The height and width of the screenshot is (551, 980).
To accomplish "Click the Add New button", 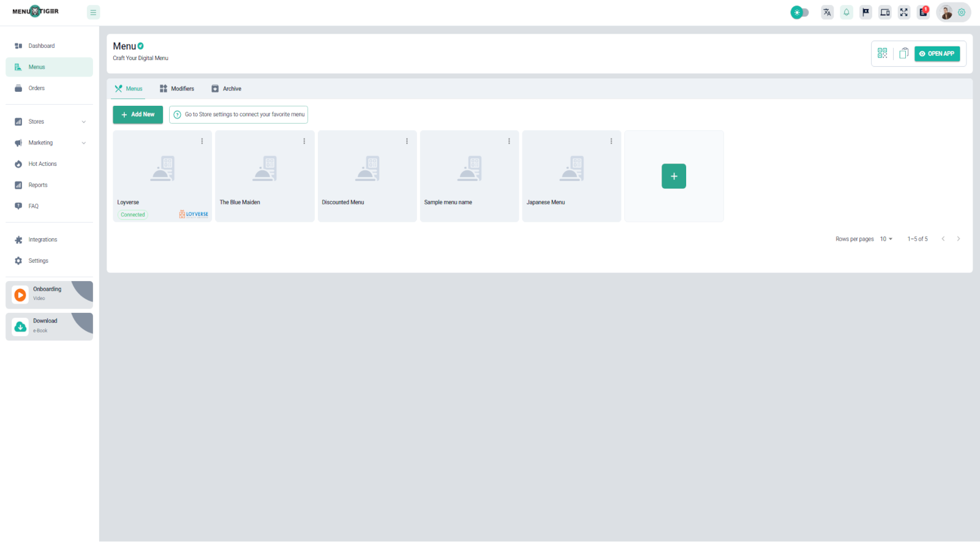I will click(138, 114).
